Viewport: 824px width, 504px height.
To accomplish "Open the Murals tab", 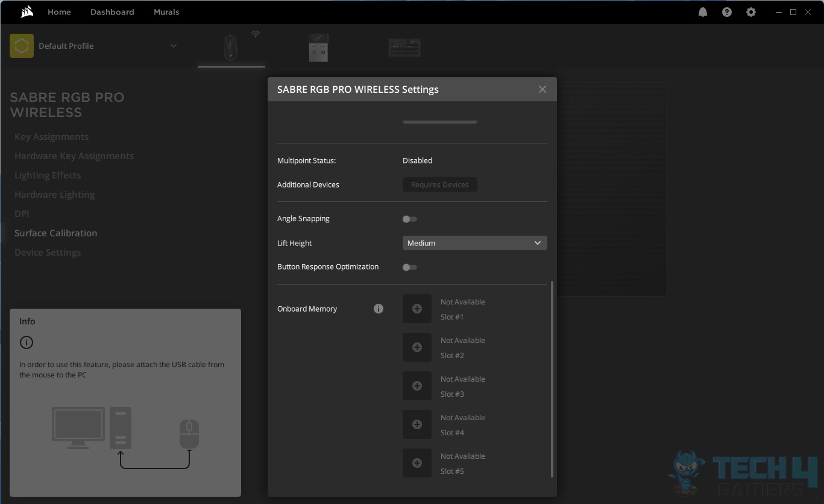I will click(166, 12).
